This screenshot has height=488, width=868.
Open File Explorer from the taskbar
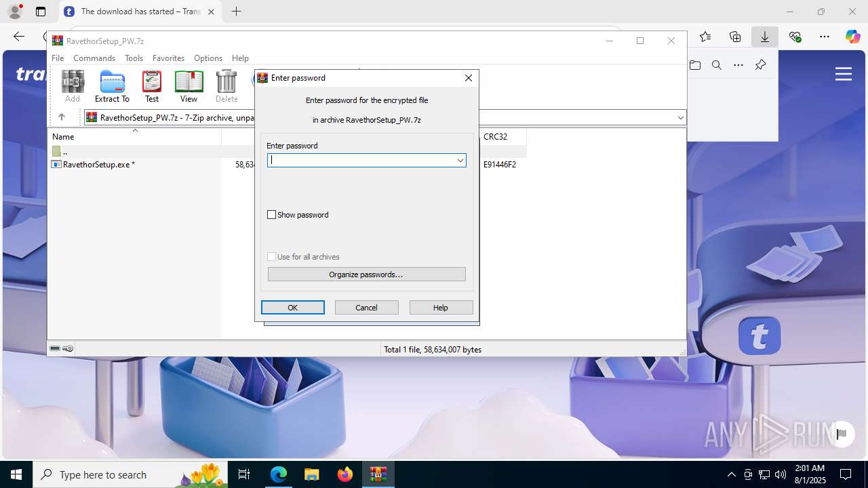(x=312, y=474)
